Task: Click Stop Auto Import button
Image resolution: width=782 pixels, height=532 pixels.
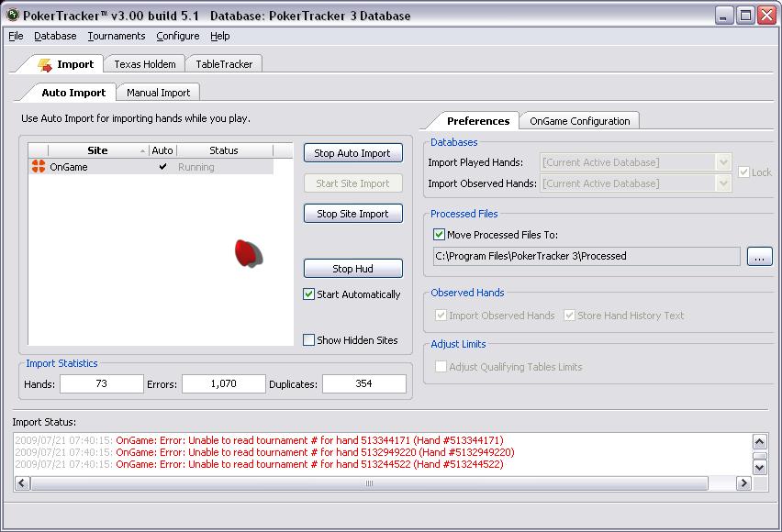Action: tap(352, 153)
